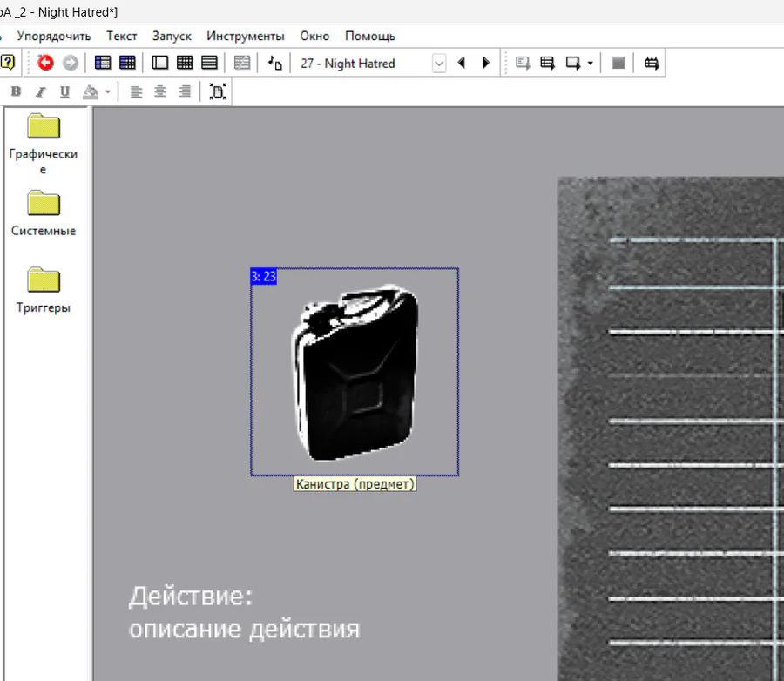Image resolution: width=784 pixels, height=681 pixels.
Task: Run the application icon
Action: (x=548, y=63)
